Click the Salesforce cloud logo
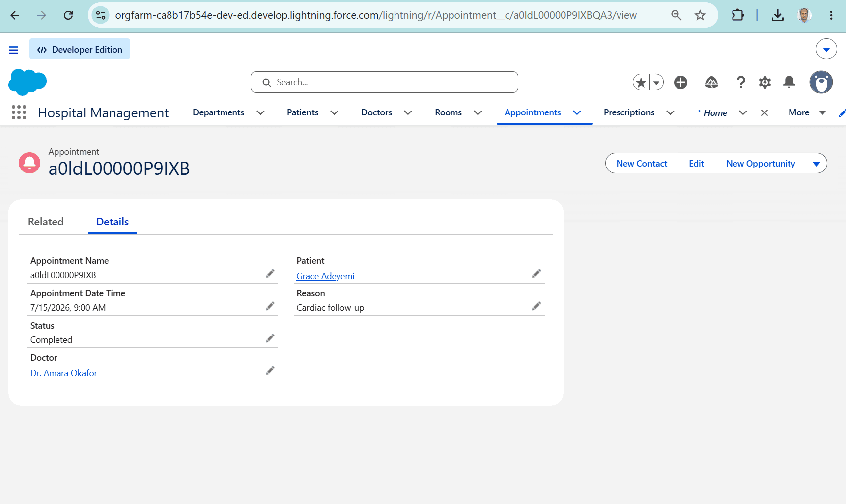The width and height of the screenshot is (846, 504). [x=27, y=82]
